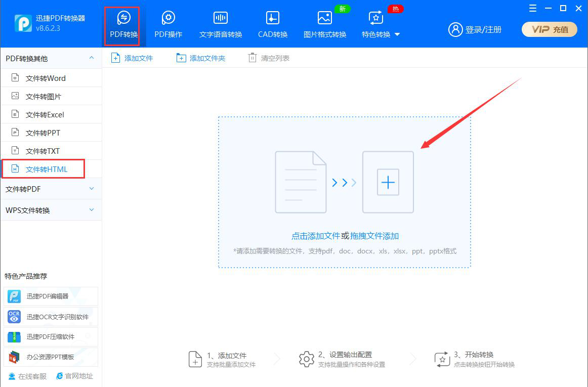Click the WPS文件转换 chevron arrow

[x=92, y=209]
